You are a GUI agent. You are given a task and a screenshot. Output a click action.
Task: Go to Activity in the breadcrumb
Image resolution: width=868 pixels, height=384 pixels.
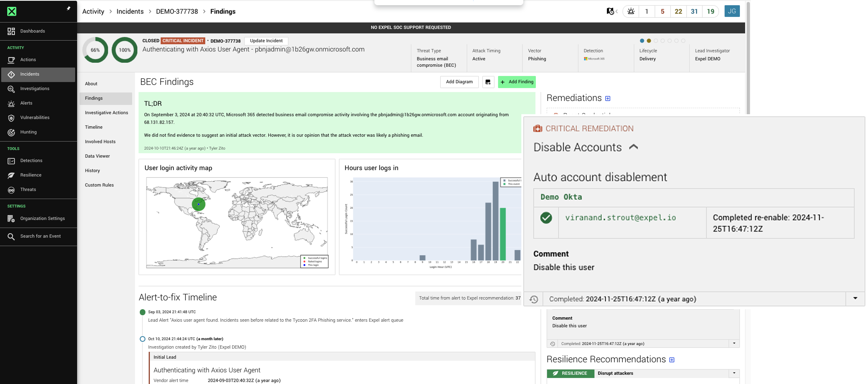(x=93, y=12)
